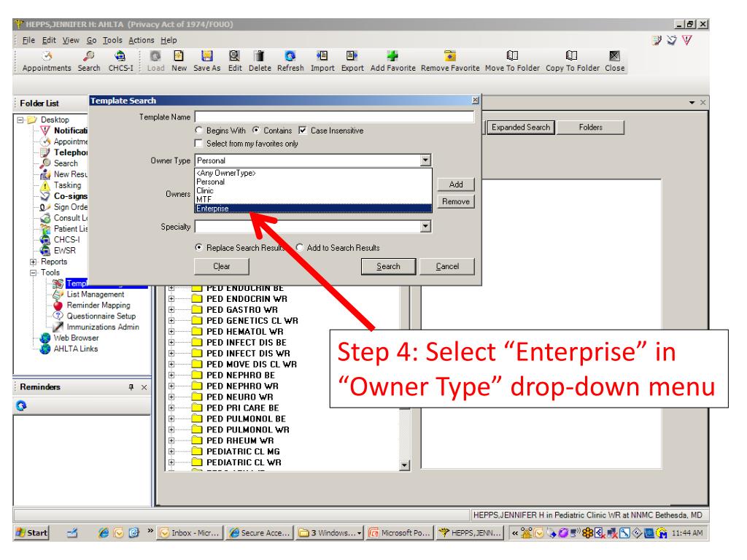Open the Go menu
This screenshot has height=560, width=747.
point(91,41)
